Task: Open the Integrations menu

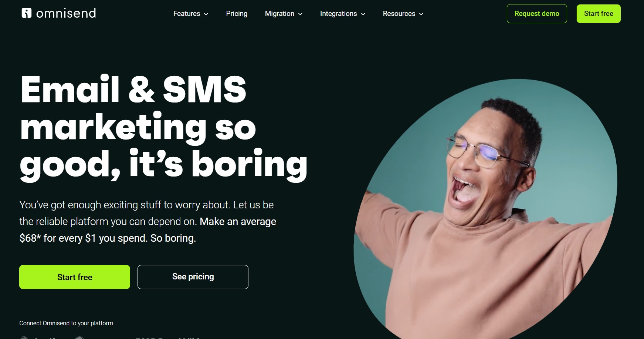Action: [338, 14]
